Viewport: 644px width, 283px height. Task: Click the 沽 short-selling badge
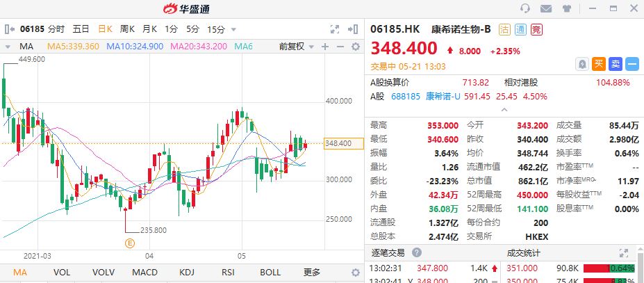pyautogui.click(x=505, y=29)
